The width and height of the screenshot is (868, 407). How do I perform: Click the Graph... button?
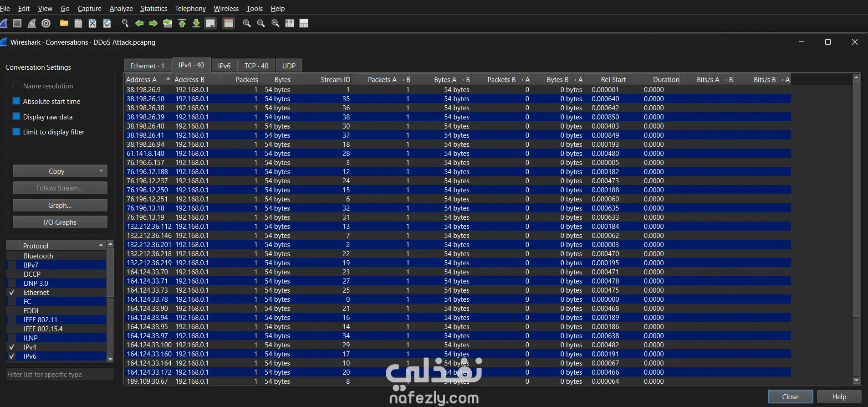pyautogui.click(x=60, y=205)
